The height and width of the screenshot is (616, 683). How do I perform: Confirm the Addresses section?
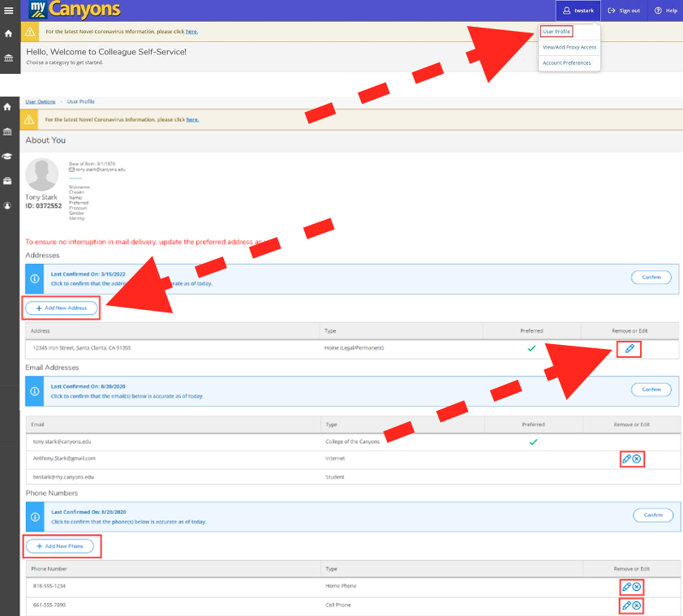pos(651,278)
